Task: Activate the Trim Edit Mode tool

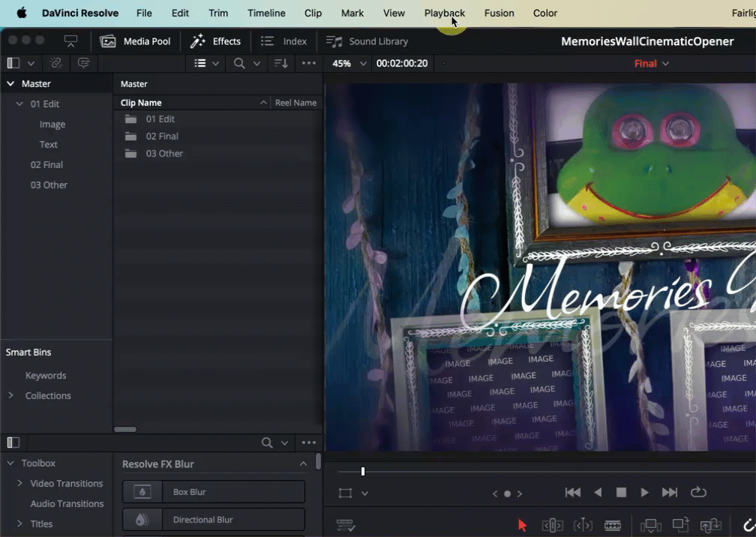Action: click(552, 525)
